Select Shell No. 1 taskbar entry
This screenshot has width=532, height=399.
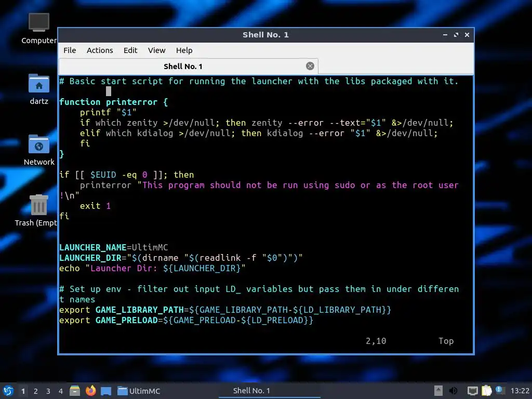(270, 391)
